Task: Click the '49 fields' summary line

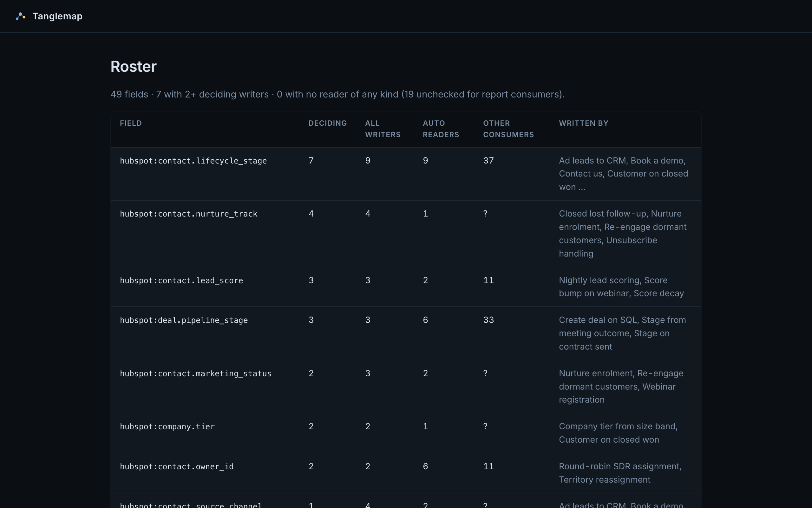Action: [337, 94]
